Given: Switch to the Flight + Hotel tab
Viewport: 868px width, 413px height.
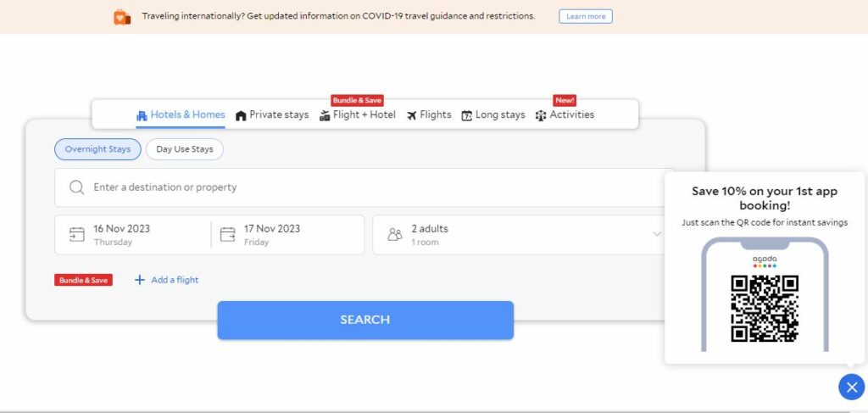Looking at the screenshot, I should pyautogui.click(x=358, y=115).
